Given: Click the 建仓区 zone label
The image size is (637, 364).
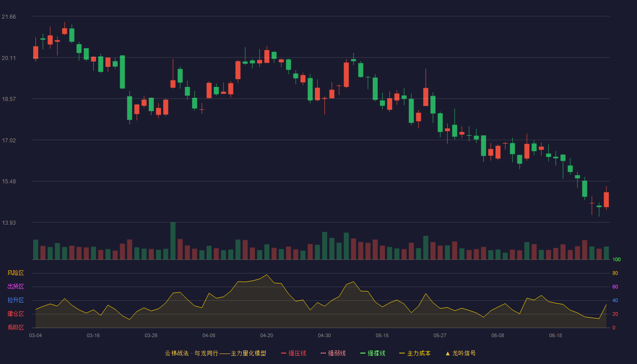Looking at the screenshot, I should pyautogui.click(x=15, y=314).
